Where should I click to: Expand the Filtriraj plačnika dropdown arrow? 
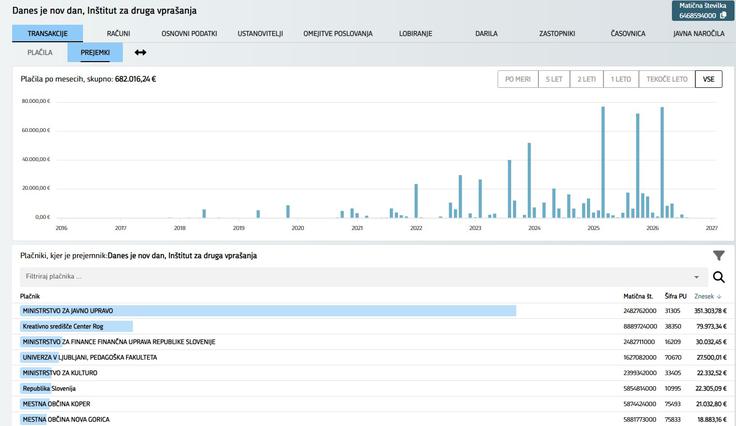point(697,277)
